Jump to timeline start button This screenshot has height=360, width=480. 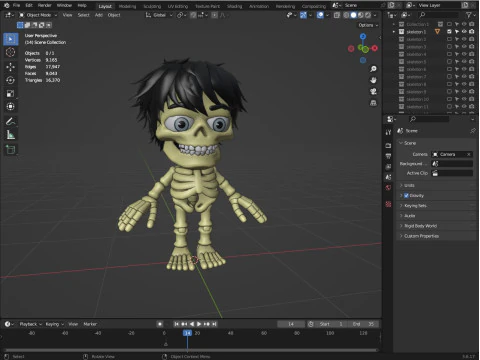(177, 324)
